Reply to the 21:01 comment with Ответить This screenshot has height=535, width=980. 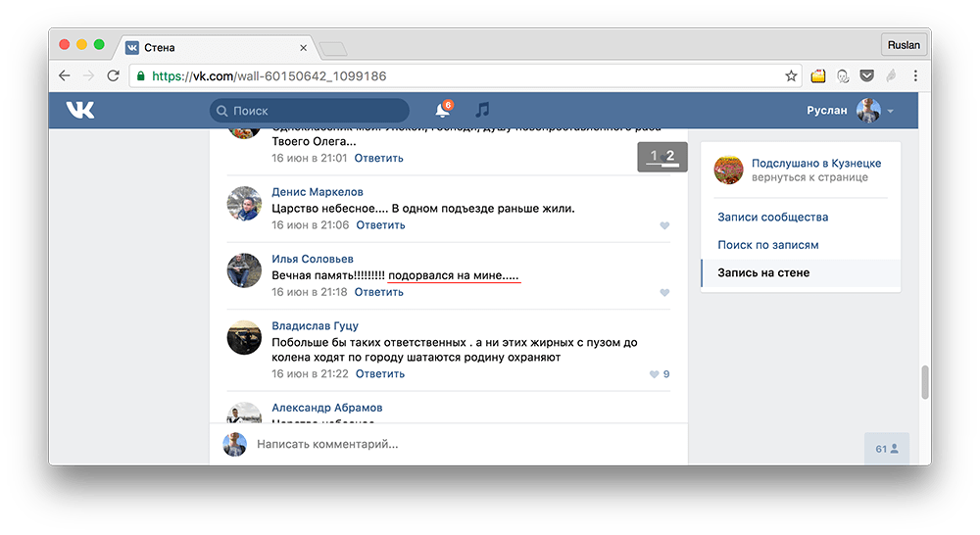coord(378,158)
